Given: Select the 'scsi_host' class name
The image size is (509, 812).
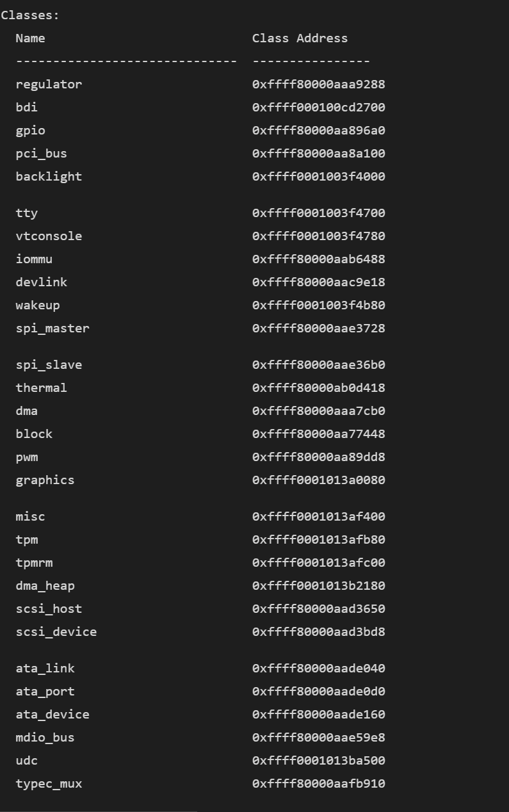Looking at the screenshot, I should (49, 609).
